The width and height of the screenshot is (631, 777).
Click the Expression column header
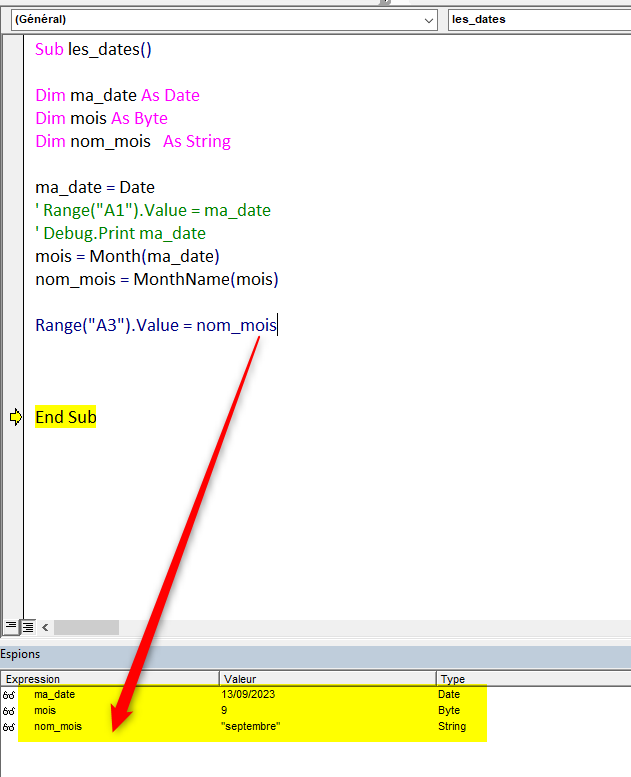click(110, 679)
